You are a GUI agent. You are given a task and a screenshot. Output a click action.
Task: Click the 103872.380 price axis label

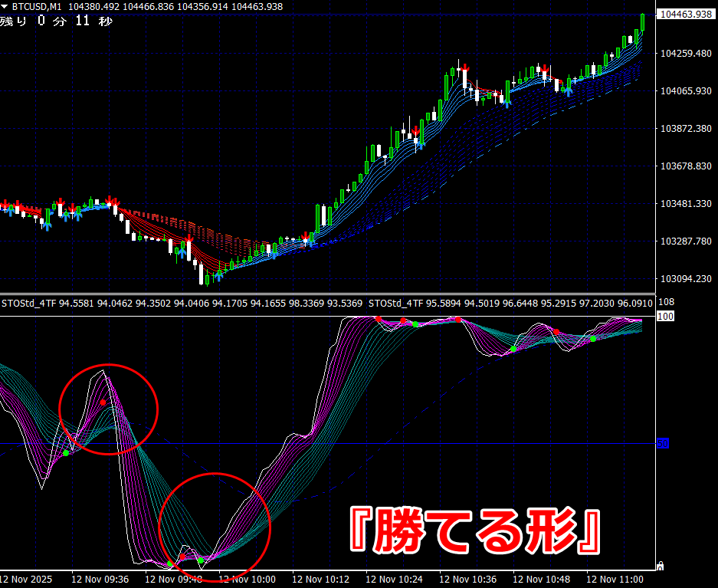click(x=686, y=129)
